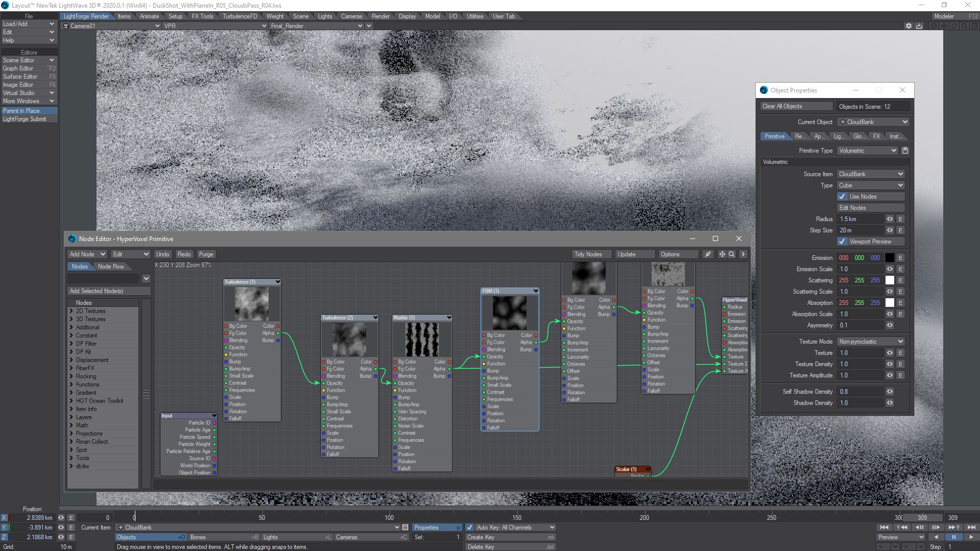Screen dimensions: 980x551
Task: Click the Absorption white color swatch
Action: [x=890, y=303]
